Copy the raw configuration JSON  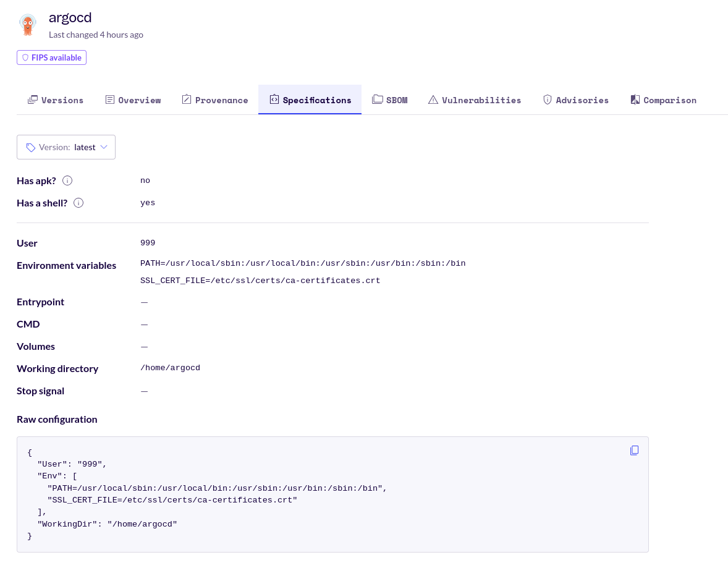pyautogui.click(x=634, y=450)
